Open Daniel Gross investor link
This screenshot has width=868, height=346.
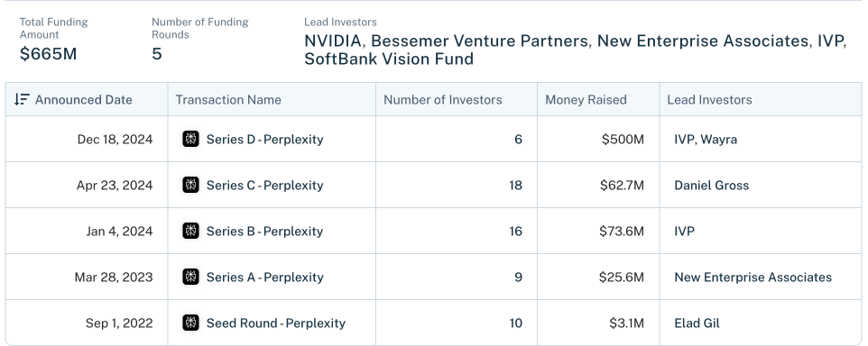point(711,185)
